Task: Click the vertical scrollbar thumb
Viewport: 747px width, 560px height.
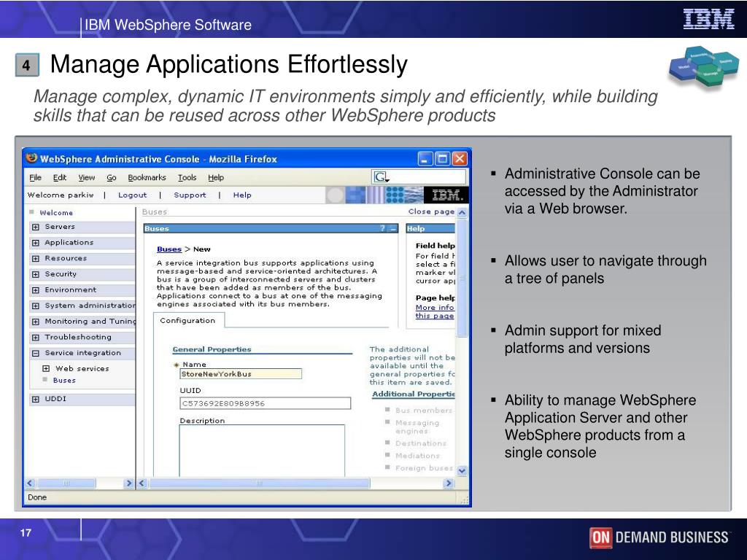Action: click(462, 278)
